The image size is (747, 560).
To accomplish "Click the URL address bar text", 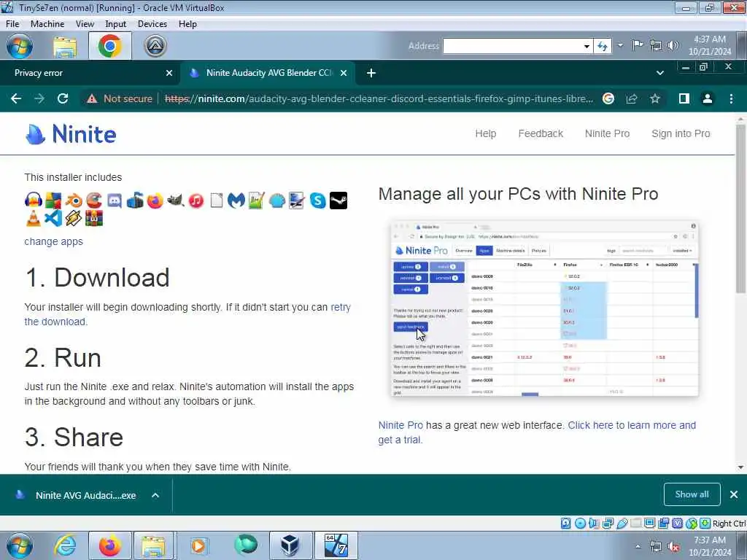I will (379, 98).
